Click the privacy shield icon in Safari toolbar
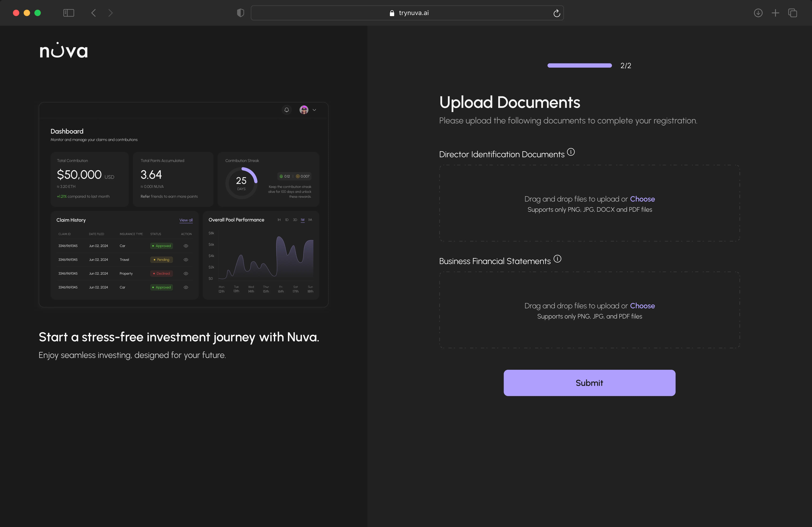The width and height of the screenshot is (812, 527). click(x=241, y=13)
